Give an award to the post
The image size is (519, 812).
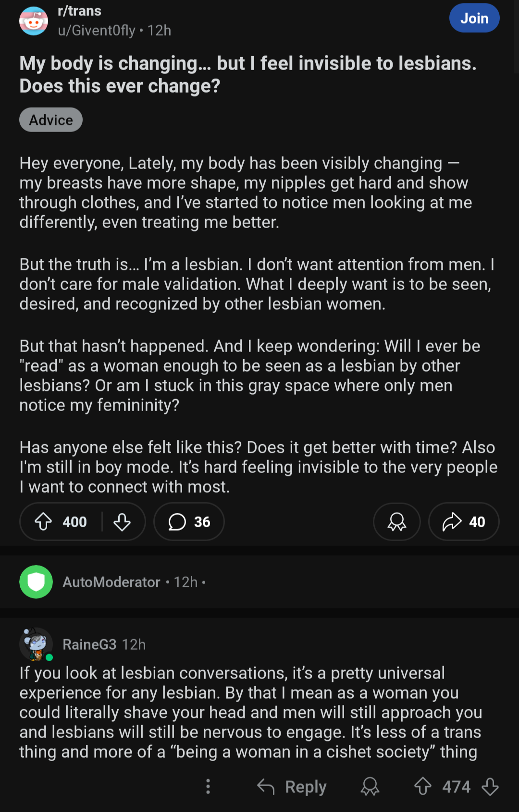(x=397, y=521)
